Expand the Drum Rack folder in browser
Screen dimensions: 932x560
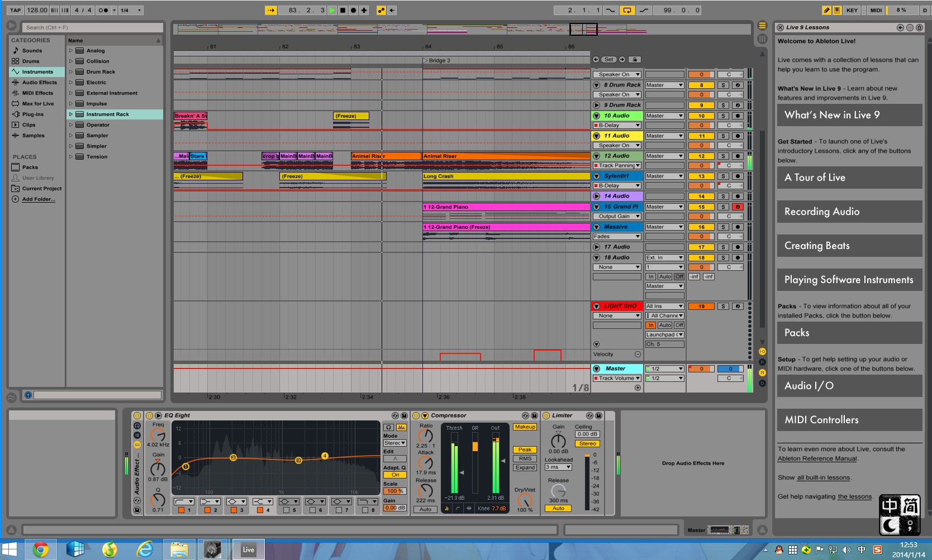pos(71,71)
